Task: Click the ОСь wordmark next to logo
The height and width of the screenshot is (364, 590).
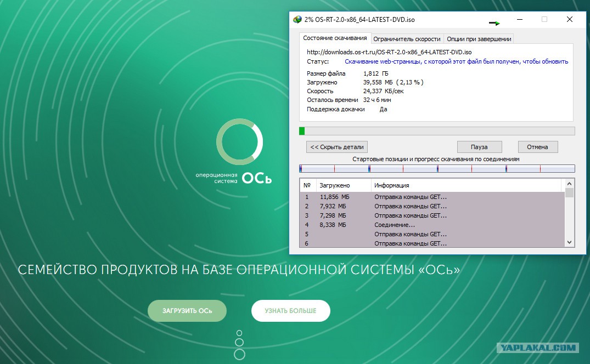Action: point(257,178)
